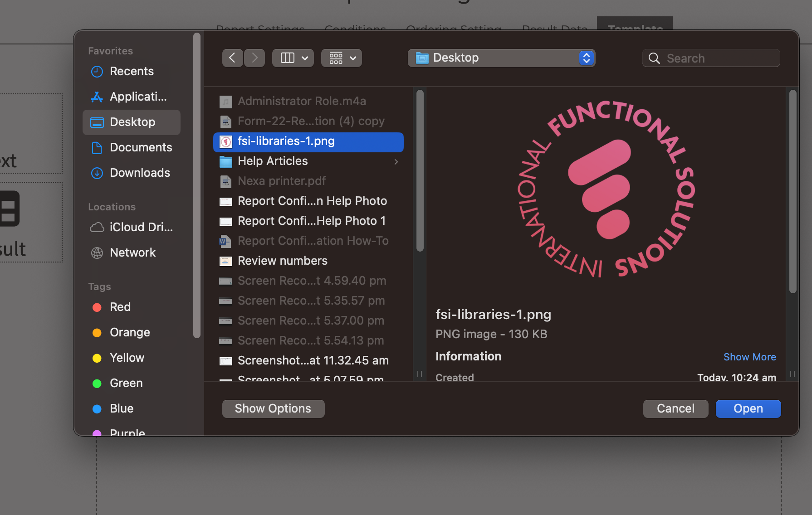812x515 pixels.
Task: Click the Applications icon in sidebar
Action: point(97,97)
